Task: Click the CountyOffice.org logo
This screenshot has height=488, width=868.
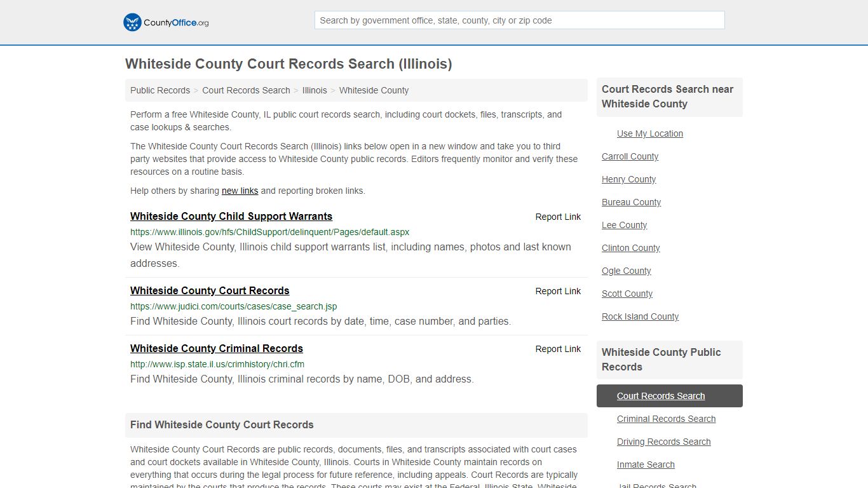Action: pyautogui.click(x=166, y=22)
